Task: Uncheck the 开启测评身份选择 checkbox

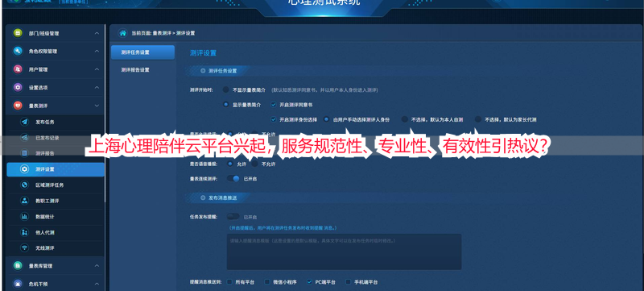Action: (274, 119)
